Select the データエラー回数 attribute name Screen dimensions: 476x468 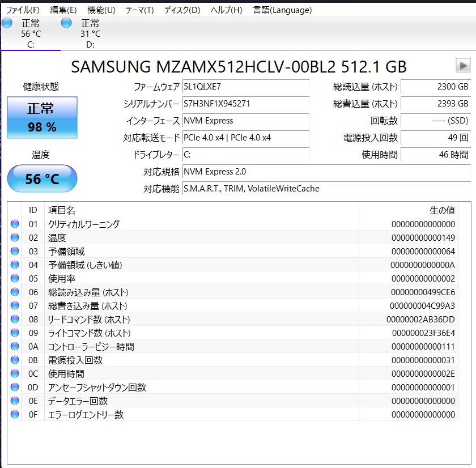click(x=78, y=401)
